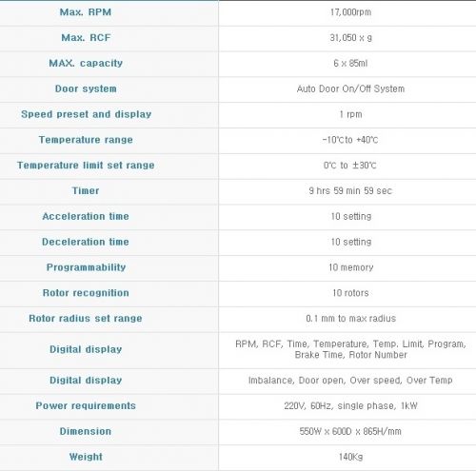
Task: Click the Power requirements label
Action: pos(86,405)
